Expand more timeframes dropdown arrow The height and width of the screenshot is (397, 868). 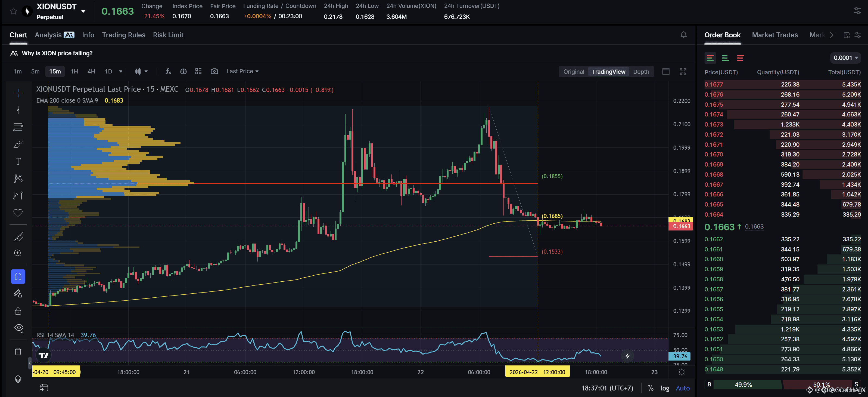coord(121,72)
